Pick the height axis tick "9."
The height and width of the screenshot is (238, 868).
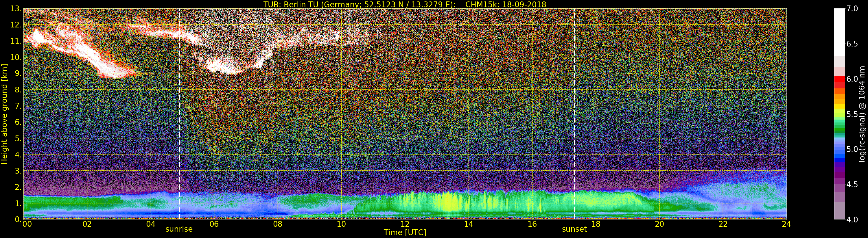click(18, 73)
